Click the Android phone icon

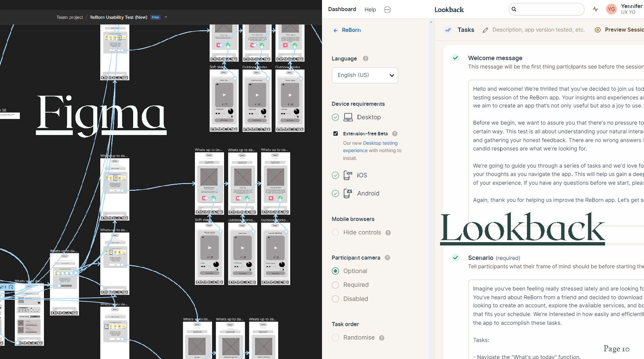[348, 193]
